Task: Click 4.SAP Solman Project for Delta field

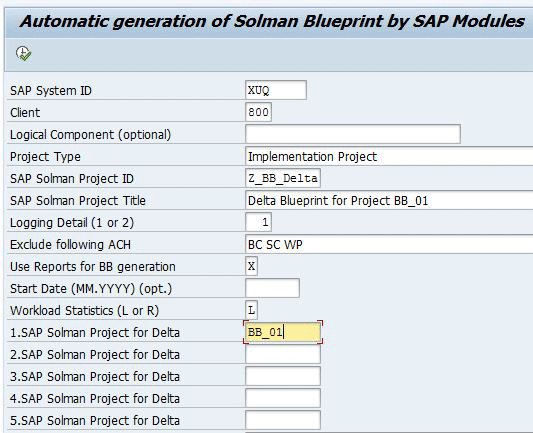Action: (x=282, y=398)
